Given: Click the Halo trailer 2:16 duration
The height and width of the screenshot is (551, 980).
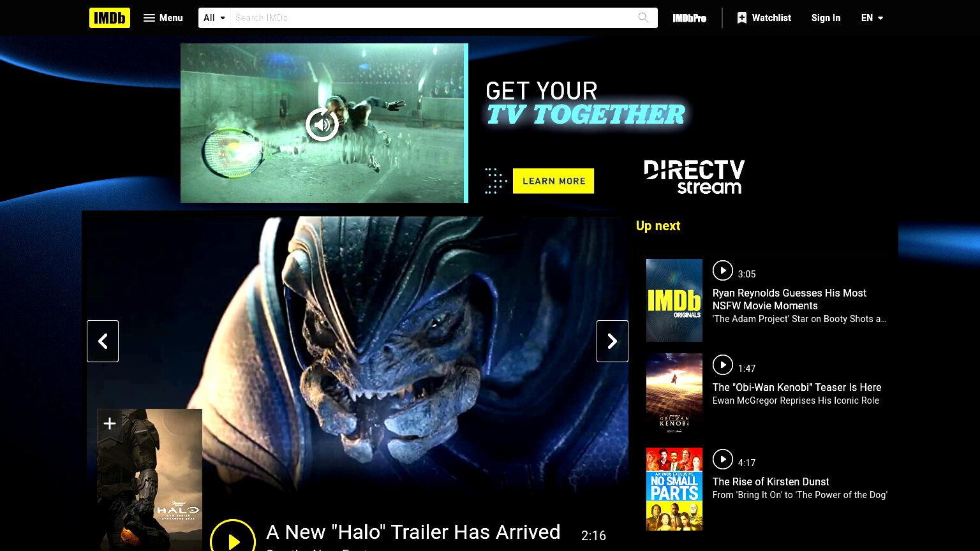Looking at the screenshot, I should [x=593, y=536].
